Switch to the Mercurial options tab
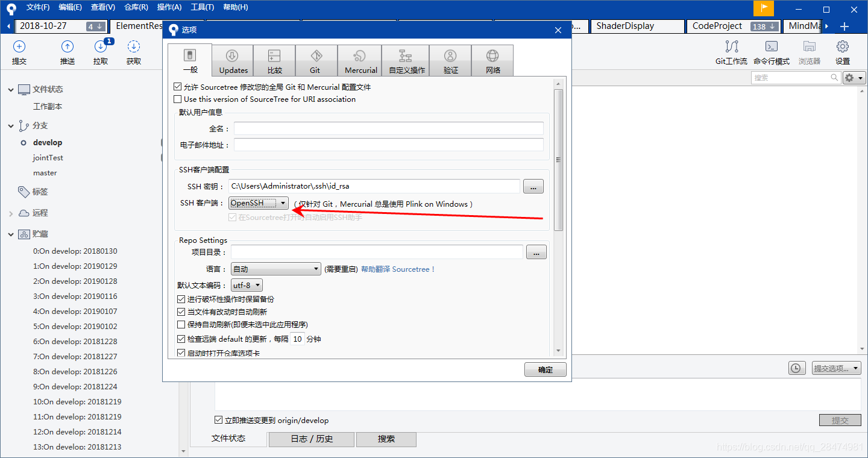The width and height of the screenshot is (868, 458). tap(360, 60)
